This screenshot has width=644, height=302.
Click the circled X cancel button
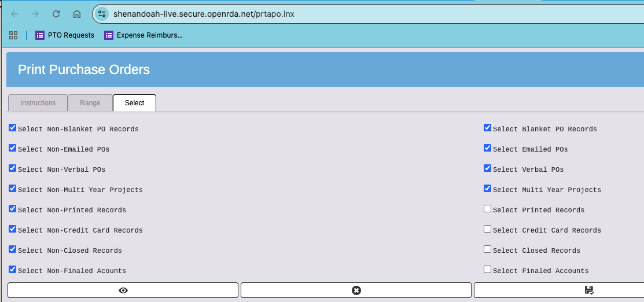[356, 290]
